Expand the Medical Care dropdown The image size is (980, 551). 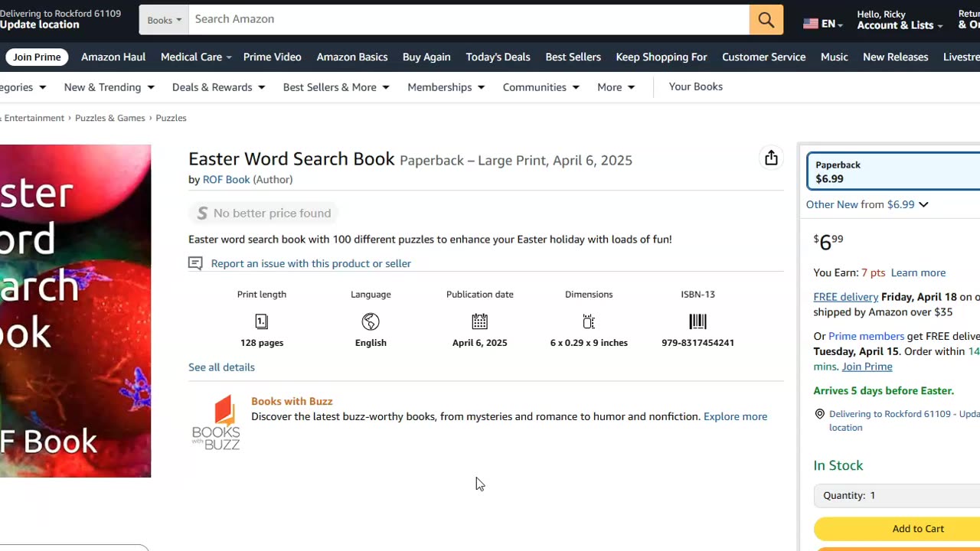click(197, 57)
